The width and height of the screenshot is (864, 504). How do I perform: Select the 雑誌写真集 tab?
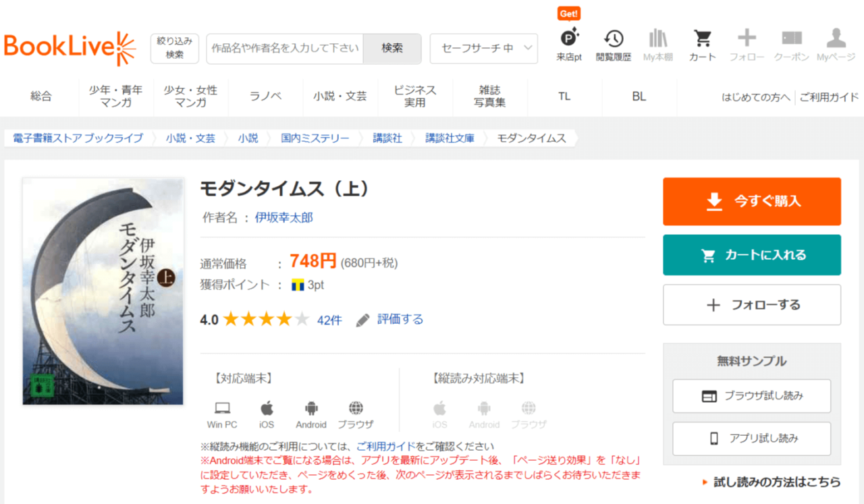click(489, 96)
